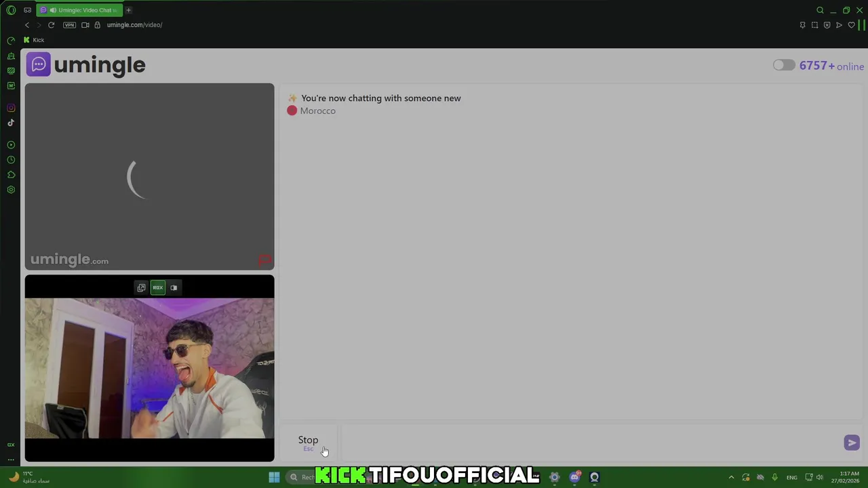Open Instagram in the sidebar

[11, 108]
